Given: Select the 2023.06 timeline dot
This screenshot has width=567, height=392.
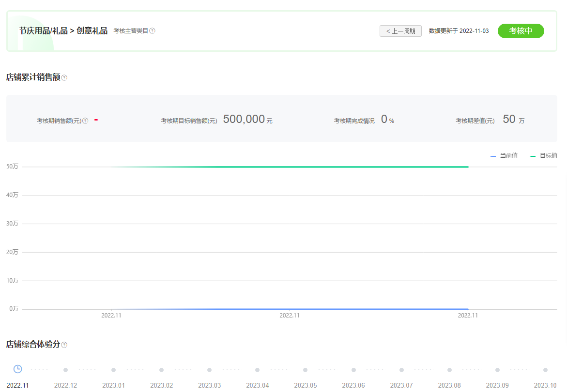Looking at the screenshot, I should [353, 370].
